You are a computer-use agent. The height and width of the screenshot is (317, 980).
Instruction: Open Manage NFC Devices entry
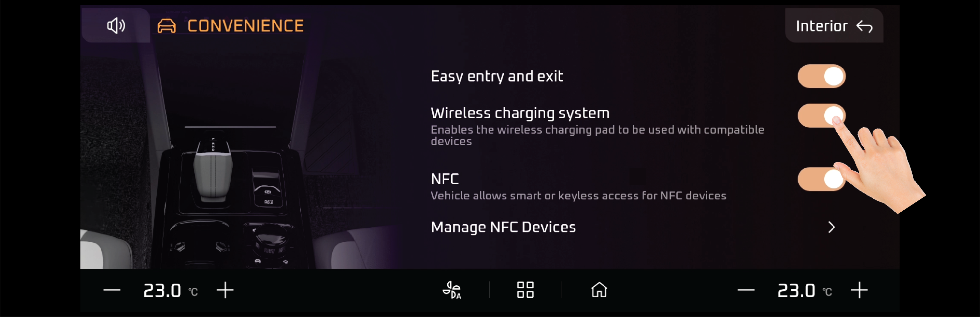click(x=633, y=227)
